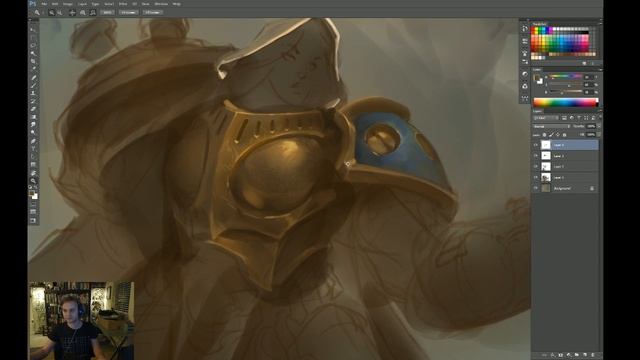
Task: Click the delete layer trash icon
Action: [x=593, y=355]
